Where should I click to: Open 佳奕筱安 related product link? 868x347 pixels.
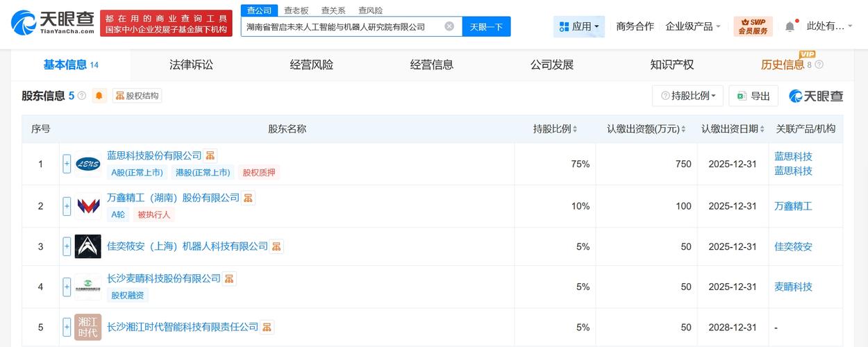click(793, 246)
